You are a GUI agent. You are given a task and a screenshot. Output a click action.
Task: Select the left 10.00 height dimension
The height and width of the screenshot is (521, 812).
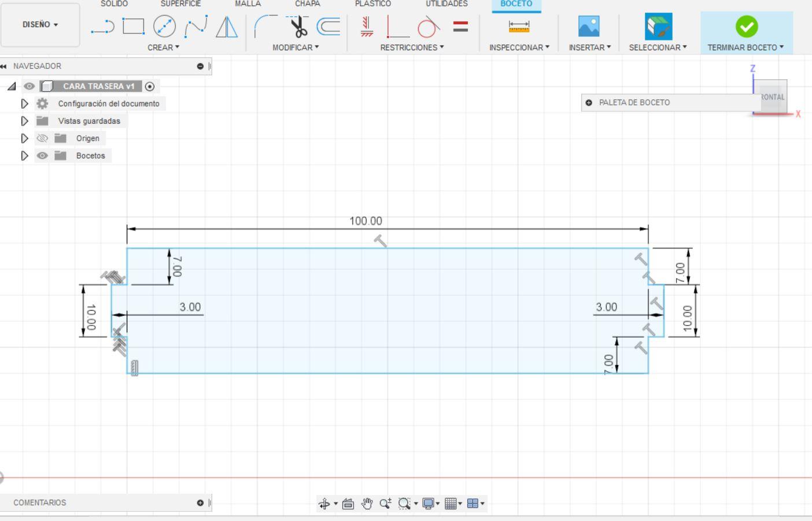click(x=91, y=317)
